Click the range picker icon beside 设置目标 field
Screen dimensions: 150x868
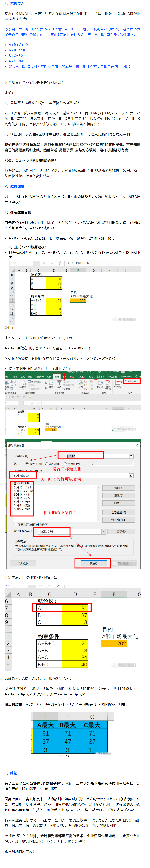[x=131, y=456]
